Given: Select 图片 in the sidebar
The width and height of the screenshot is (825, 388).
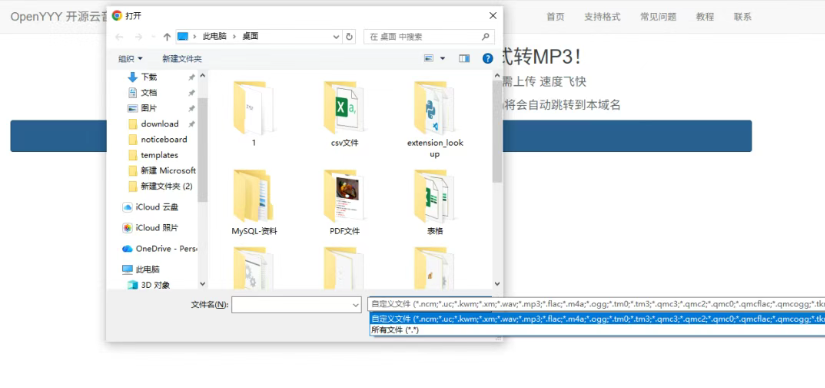Looking at the screenshot, I should pyautogui.click(x=148, y=108).
